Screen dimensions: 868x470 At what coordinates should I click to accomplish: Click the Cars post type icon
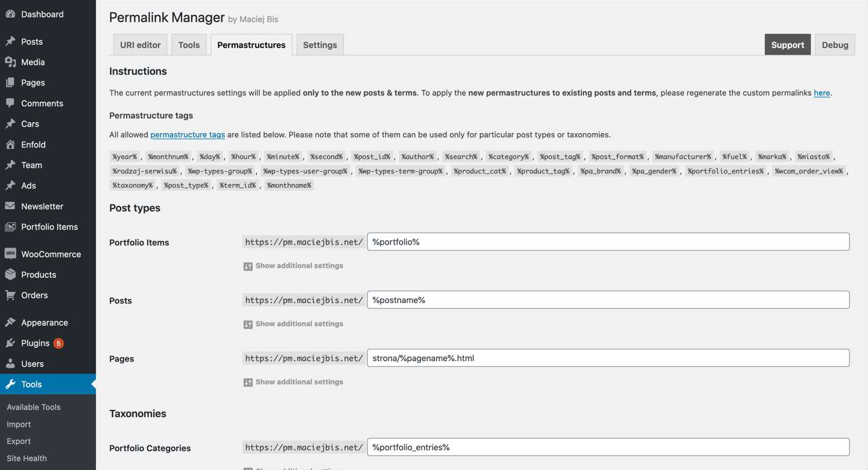tap(10, 124)
